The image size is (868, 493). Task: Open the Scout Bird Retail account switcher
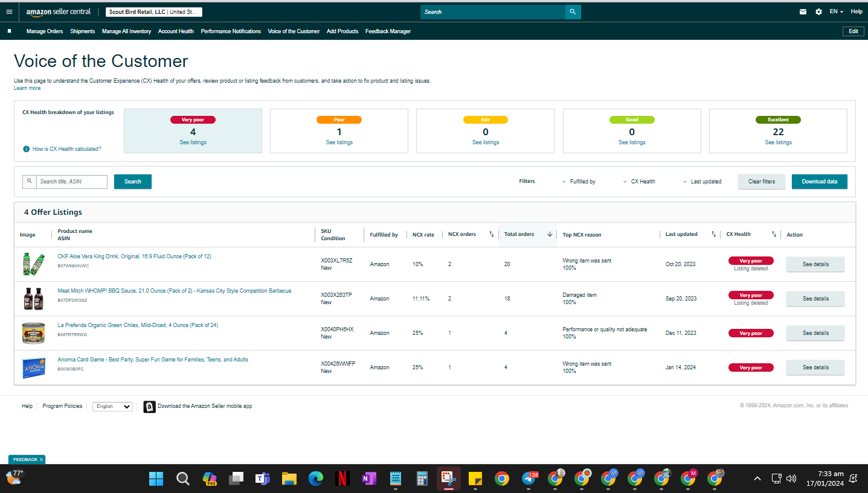[x=154, y=12]
